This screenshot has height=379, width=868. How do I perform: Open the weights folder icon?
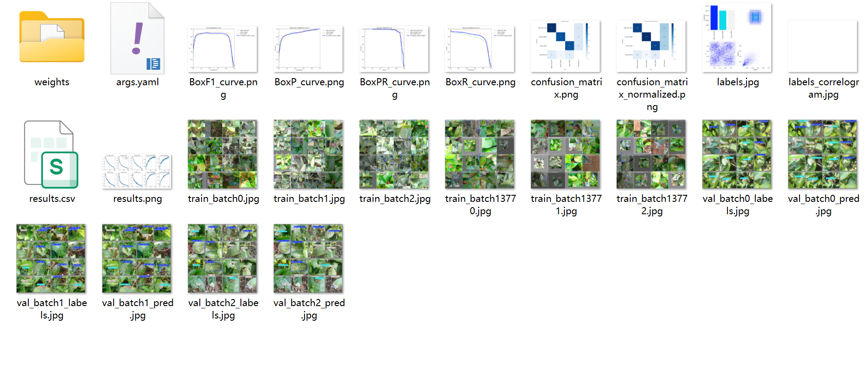[x=52, y=37]
